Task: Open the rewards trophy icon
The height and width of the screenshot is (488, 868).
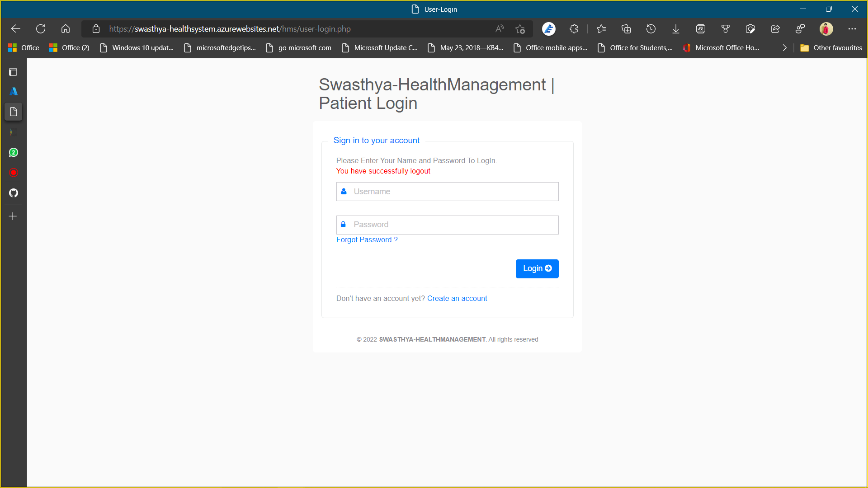Action: [x=726, y=29]
